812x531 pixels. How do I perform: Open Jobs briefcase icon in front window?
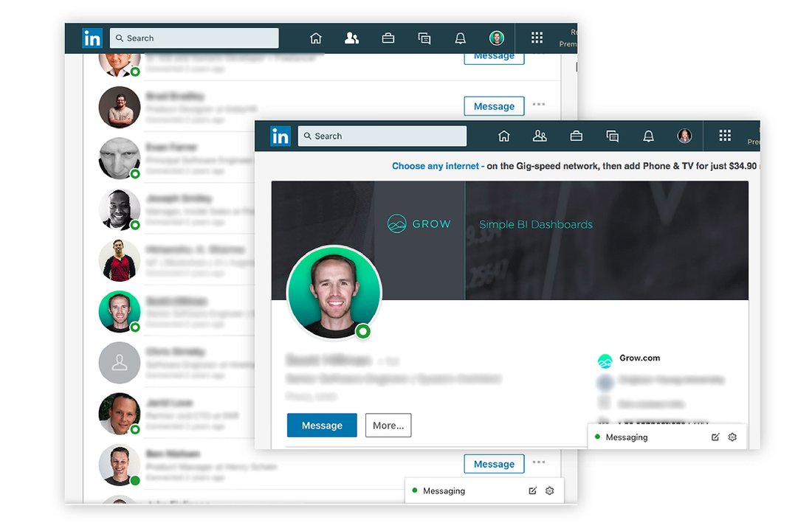tap(576, 136)
